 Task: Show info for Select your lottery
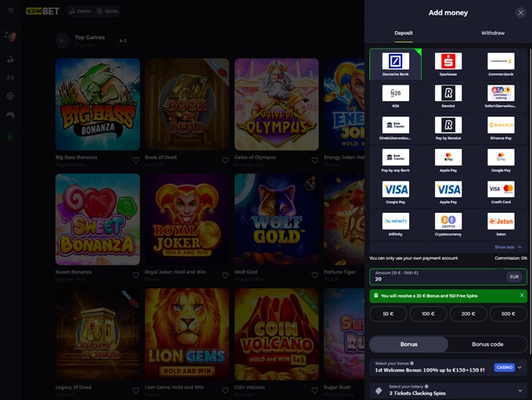[426, 387]
